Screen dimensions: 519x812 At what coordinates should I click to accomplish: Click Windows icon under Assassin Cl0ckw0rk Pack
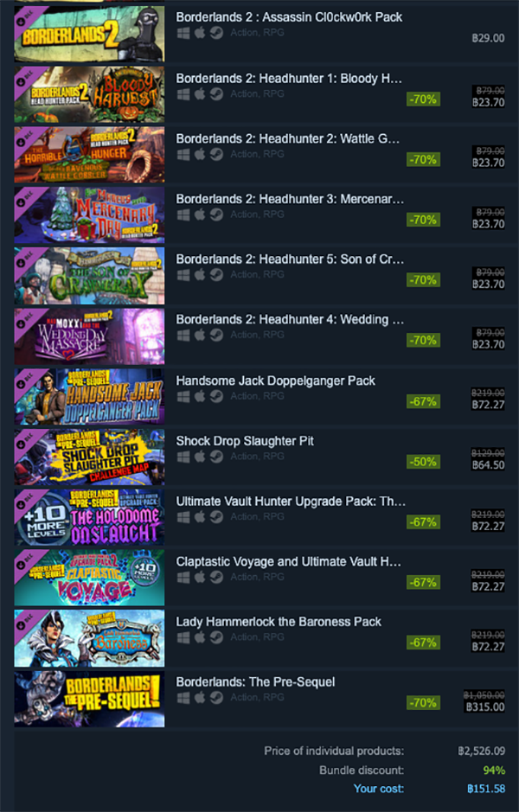coord(183,33)
